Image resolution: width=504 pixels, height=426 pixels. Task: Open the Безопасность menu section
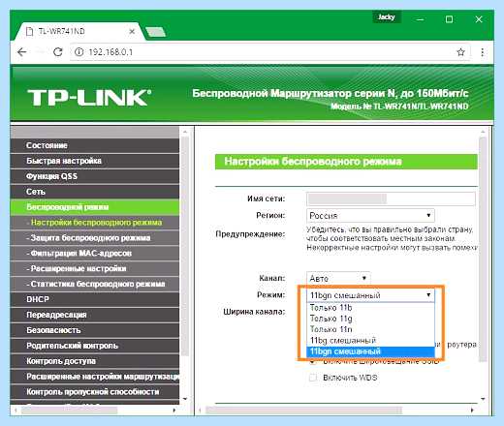(x=95, y=330)
